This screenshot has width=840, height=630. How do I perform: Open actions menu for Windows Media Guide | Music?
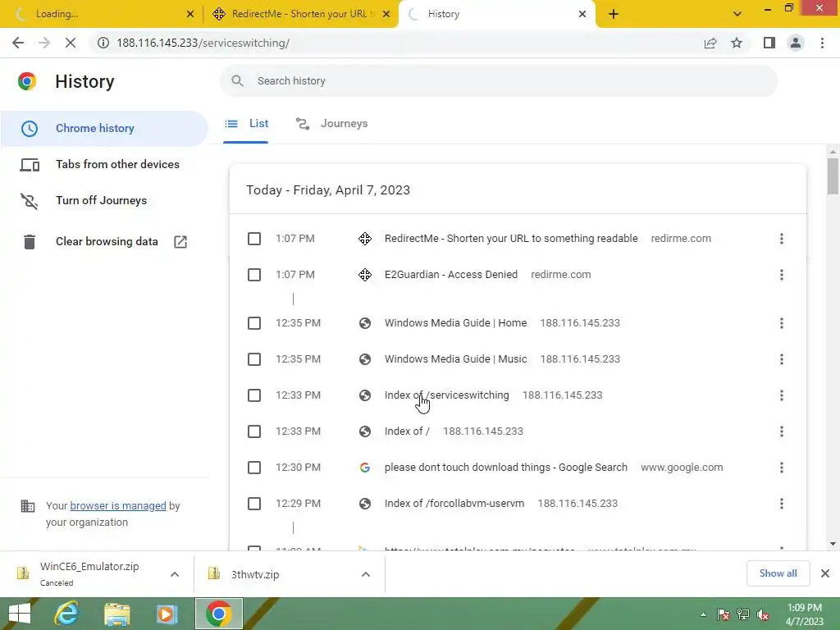782,359
